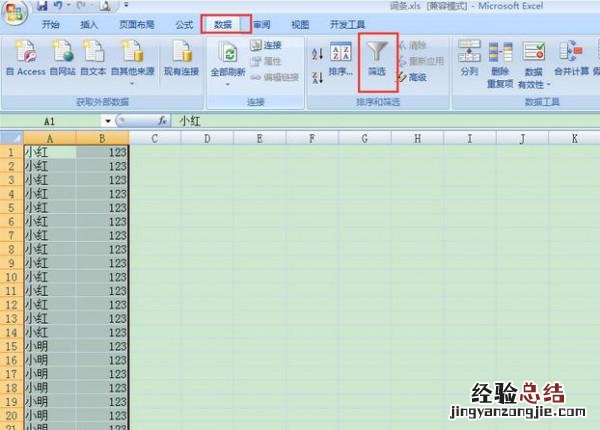
Task: Click Text to Columns (分列)
Action: pos(470,57)
